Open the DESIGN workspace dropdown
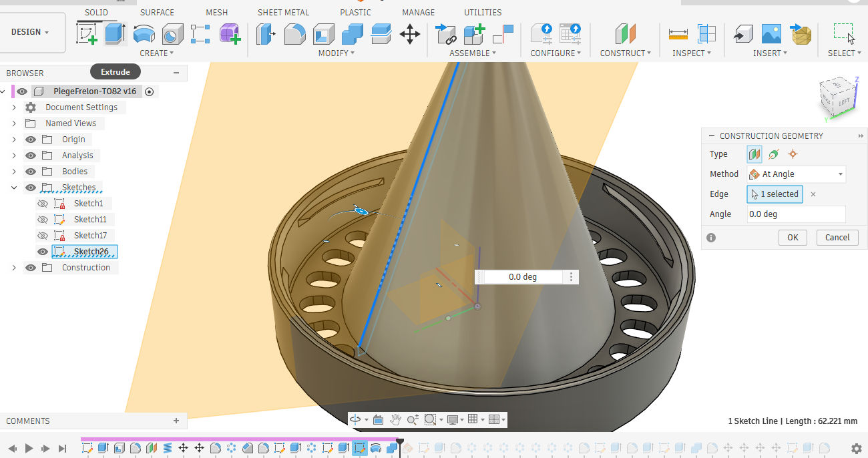Screen dimensions: 868x458 click(31, 32)
